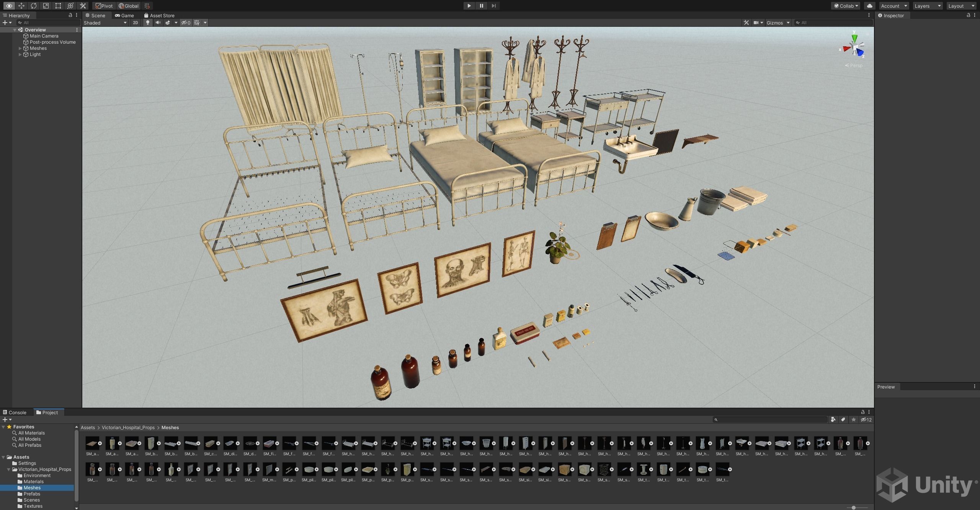The height and width of the screenshot is (510, 980).
Task: Toggle scene audio
Action: 158,23
